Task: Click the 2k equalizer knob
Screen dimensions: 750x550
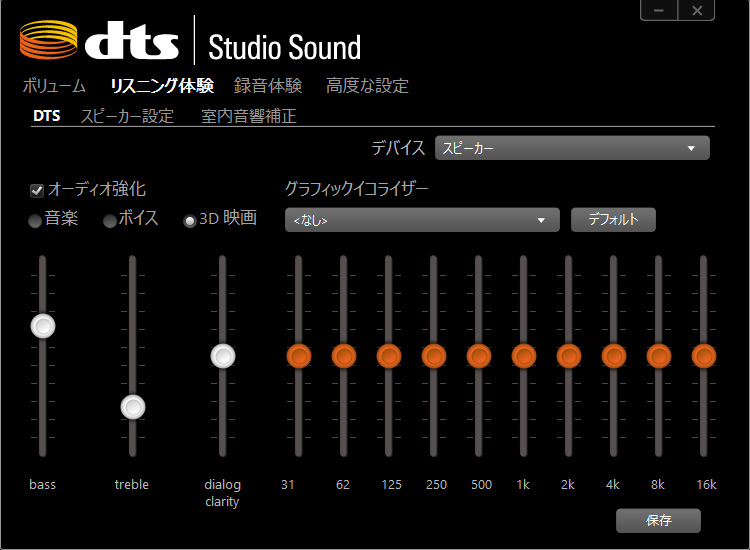Action: tap(569, 356)
